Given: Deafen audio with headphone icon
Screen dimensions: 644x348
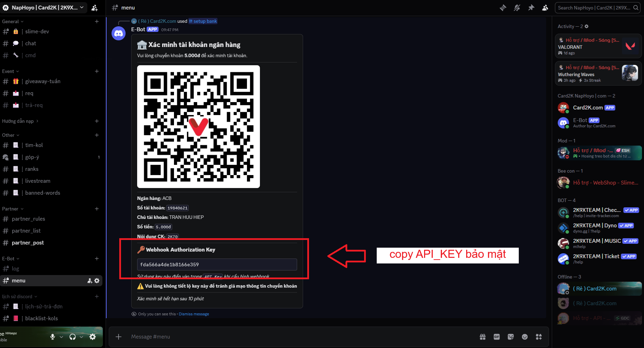Looking at the screenshot, I should [73, 337].
